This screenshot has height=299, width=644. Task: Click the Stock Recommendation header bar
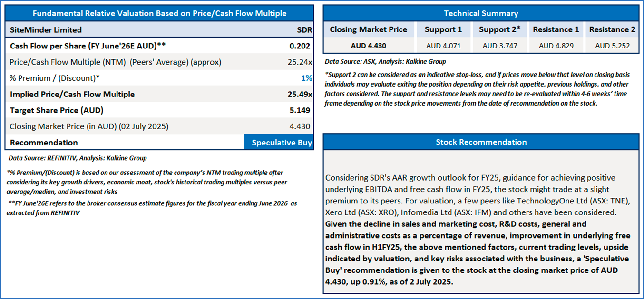pos(481,142)
